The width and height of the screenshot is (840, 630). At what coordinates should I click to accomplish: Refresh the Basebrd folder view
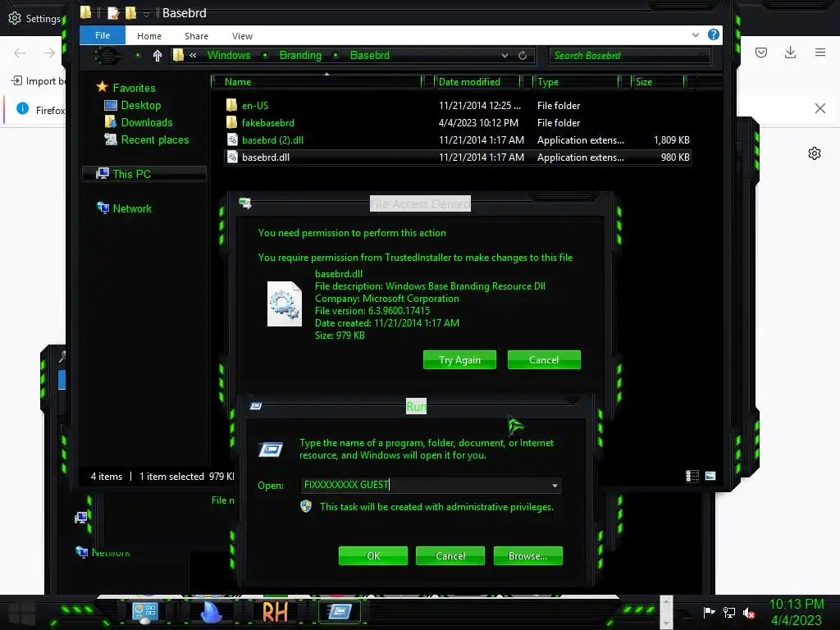(523, 55)
